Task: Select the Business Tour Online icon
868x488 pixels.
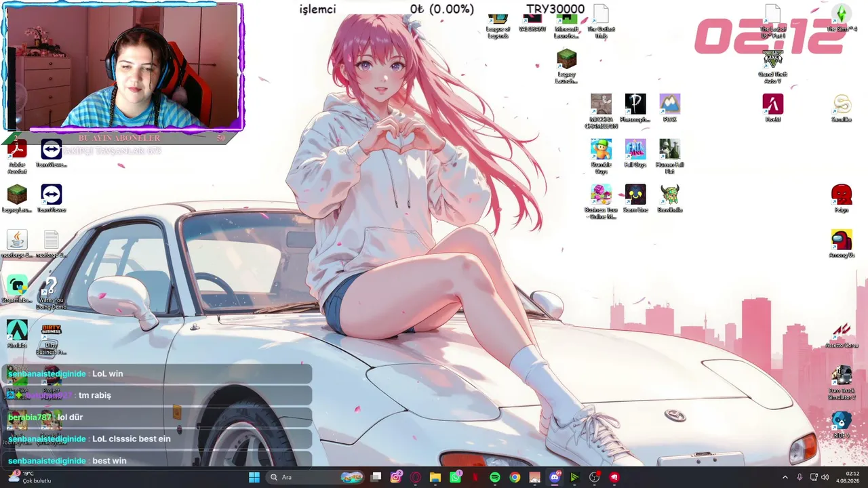Action: point(601,202)
